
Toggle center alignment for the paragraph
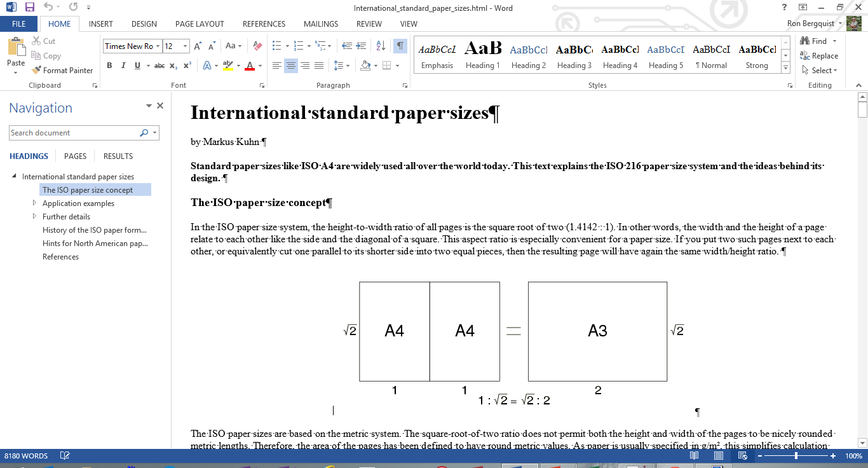[x=290, y=65]
